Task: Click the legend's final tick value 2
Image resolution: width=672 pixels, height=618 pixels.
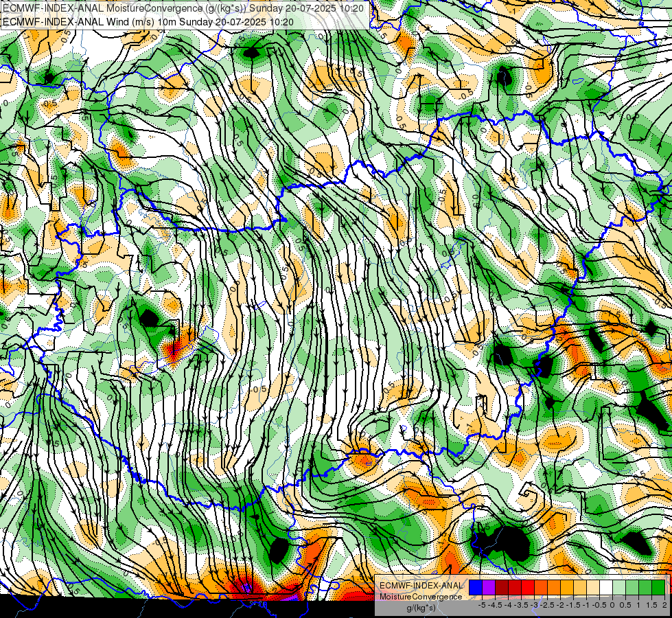Action: click(x=664, y=605)
